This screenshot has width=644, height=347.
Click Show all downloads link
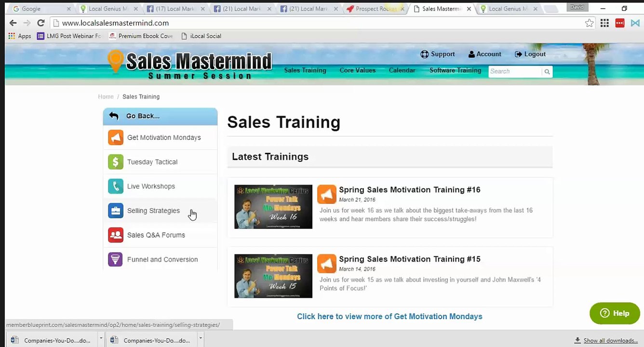click(610, 341)
